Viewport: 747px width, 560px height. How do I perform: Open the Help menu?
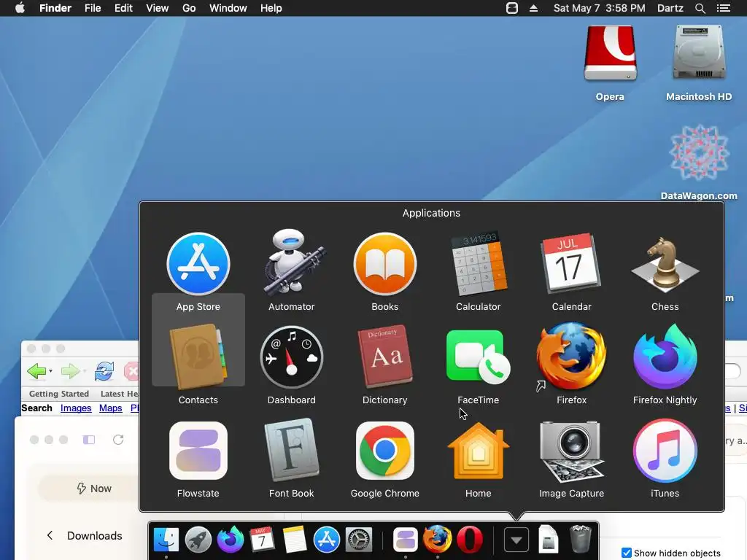271,8
